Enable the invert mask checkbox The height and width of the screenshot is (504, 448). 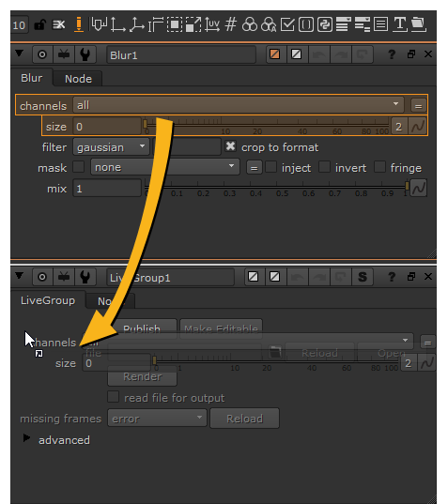(x=324, y=167)
